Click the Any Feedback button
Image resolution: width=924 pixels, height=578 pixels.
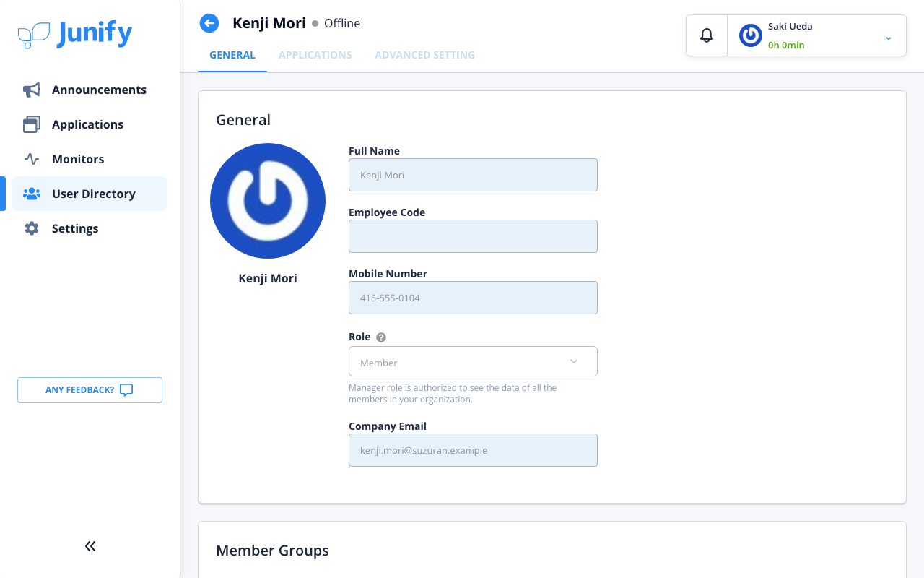90,390
